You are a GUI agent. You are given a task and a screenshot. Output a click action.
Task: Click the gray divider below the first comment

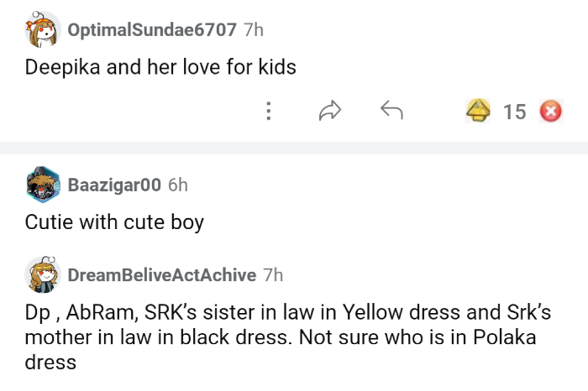[294, 148]
